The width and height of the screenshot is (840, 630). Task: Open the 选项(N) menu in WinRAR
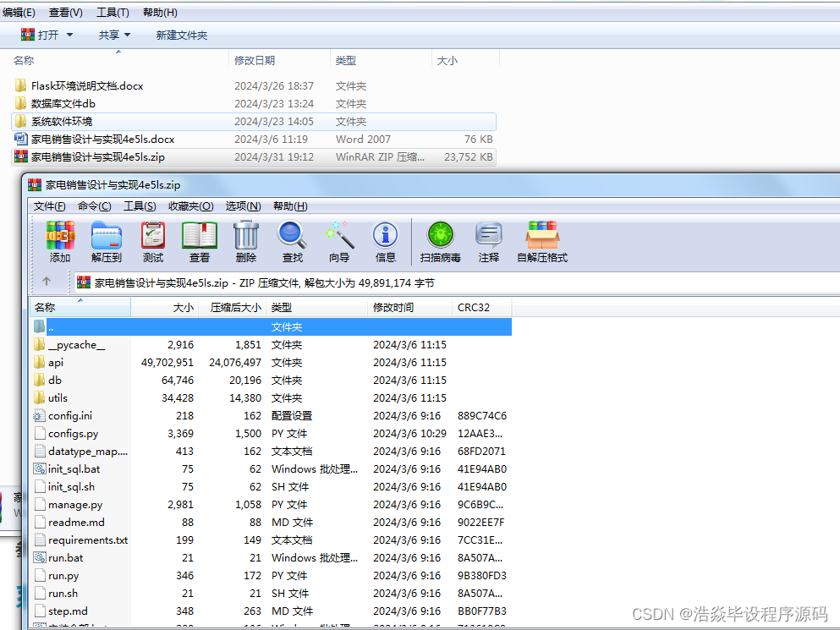point(242,205)
